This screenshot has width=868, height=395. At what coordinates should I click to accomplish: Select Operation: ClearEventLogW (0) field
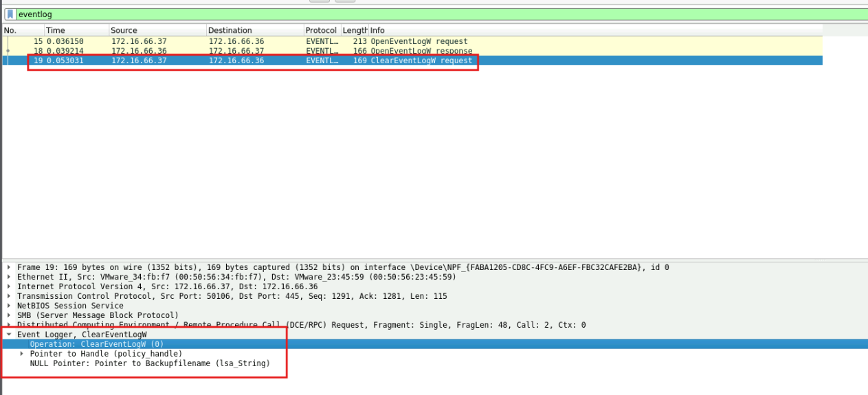[x=434, y=344]
